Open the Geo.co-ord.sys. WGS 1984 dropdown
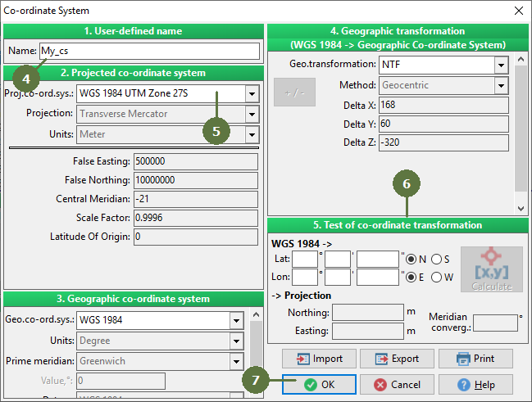Viewport: 532px width, 402px height. click(x=236, y=320)
